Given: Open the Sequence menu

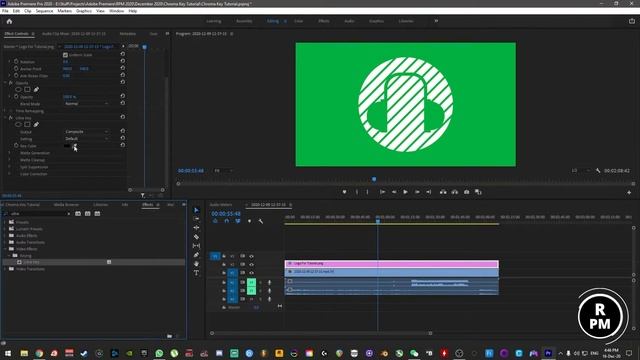Looking at the screenshot, I should 44,11.
